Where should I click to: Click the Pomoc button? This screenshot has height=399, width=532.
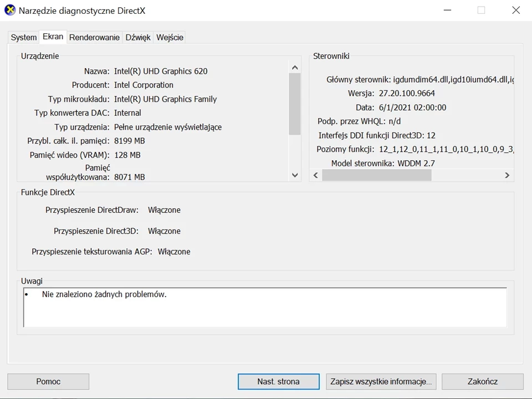pyautogui.click(x=48, y=381)
